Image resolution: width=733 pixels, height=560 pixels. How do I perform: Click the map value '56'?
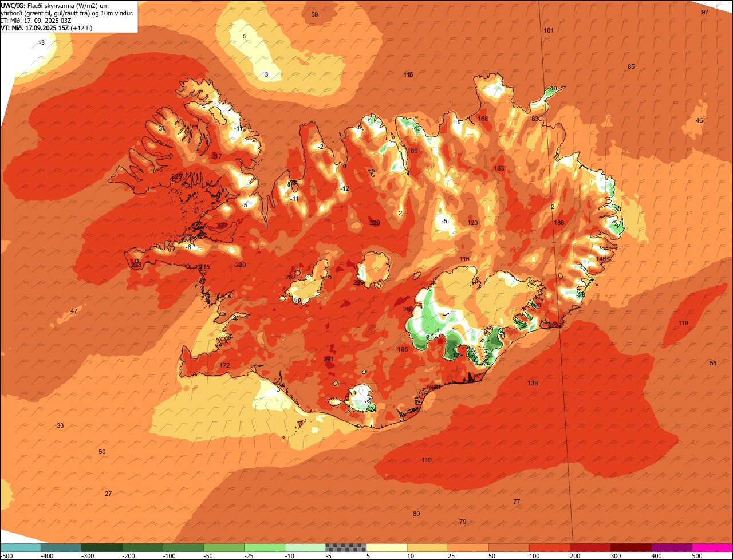pos(713,364)
